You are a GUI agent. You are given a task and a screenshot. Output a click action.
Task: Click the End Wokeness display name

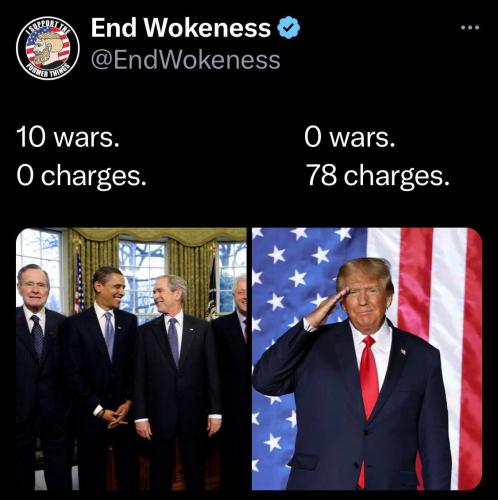click(181, 28)
